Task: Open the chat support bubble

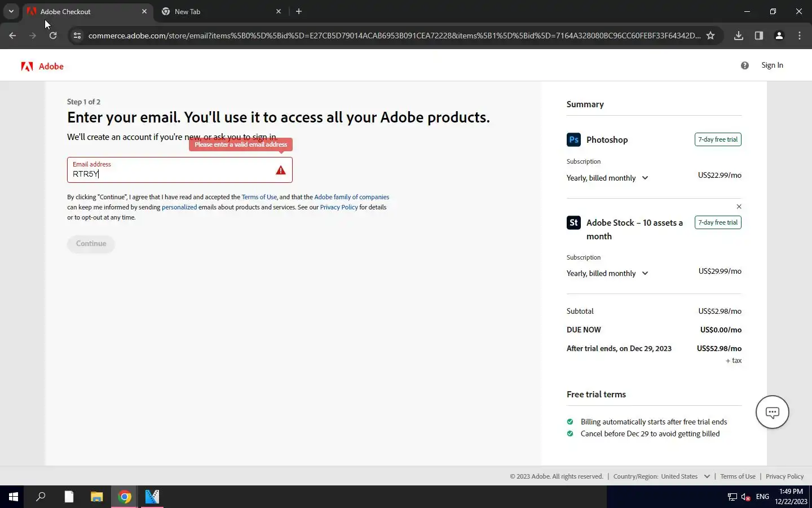Action: click(x=772, y=412)
